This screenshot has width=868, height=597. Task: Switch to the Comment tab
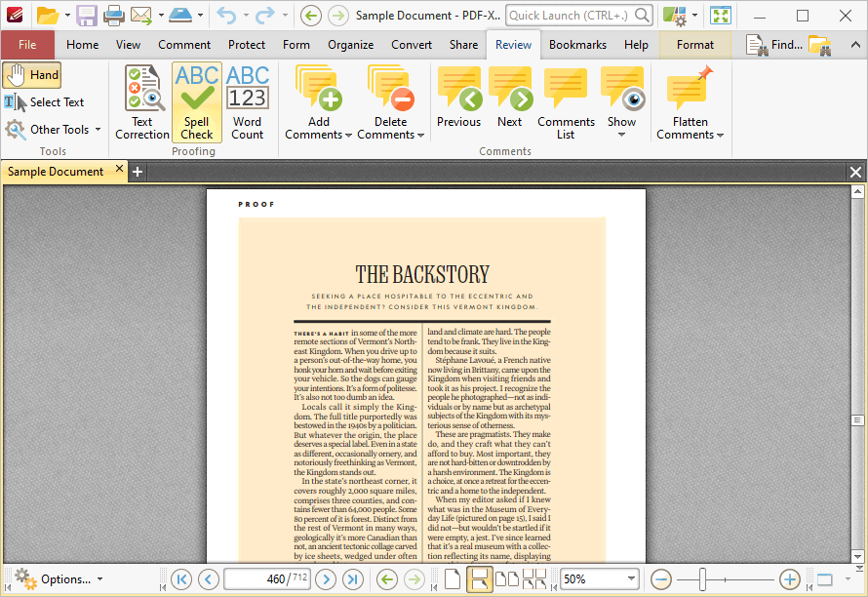pos(184,45)
